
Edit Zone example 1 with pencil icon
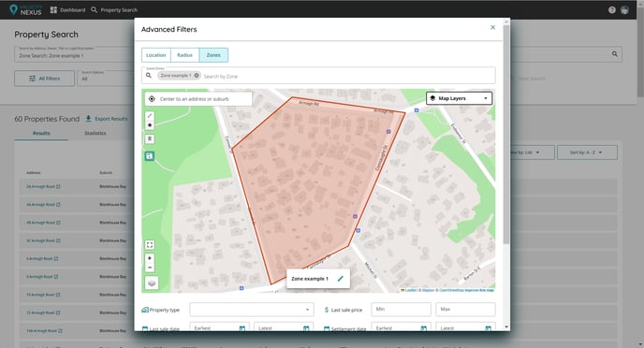340,279
